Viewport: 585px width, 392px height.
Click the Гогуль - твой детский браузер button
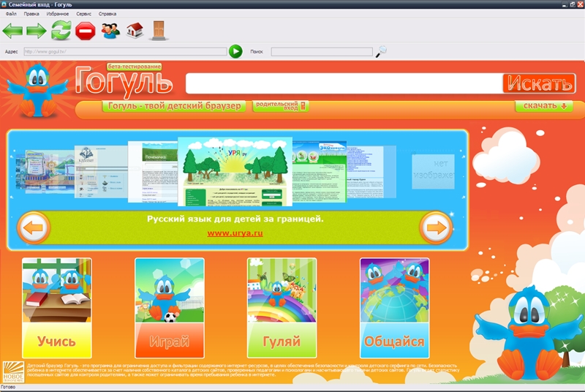pyautogui.click(x=174, y=106)
